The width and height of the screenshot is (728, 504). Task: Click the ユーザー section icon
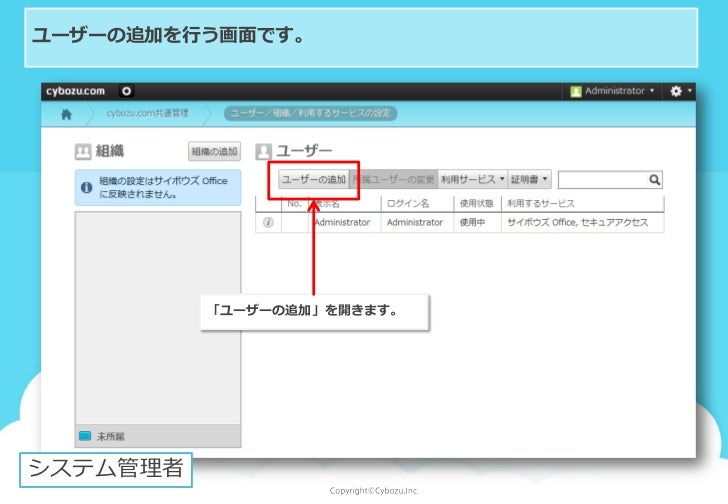click(263, 152)
